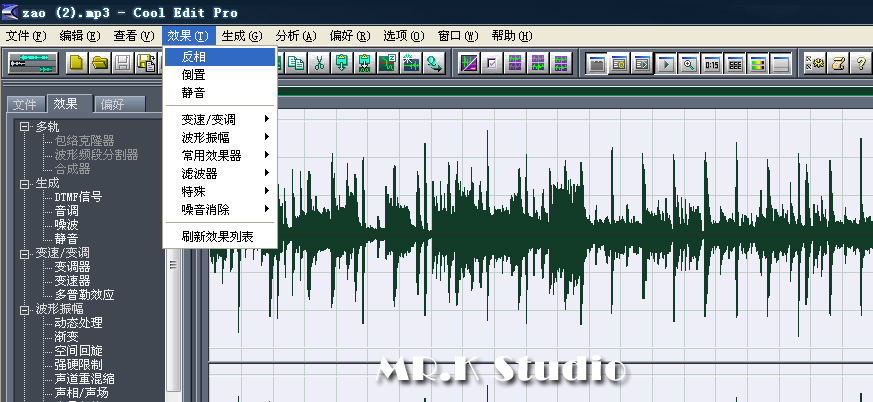This screenshot has height=402, width=873.
Task: Open the 偏好(R) menu
Action: pyautogui.click(x=350, y=36)
